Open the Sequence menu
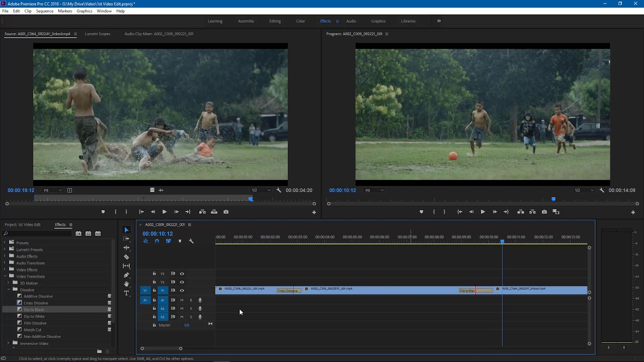Image resolution: width=644 pixels, height=362 pixels. [x=45, y=11]
